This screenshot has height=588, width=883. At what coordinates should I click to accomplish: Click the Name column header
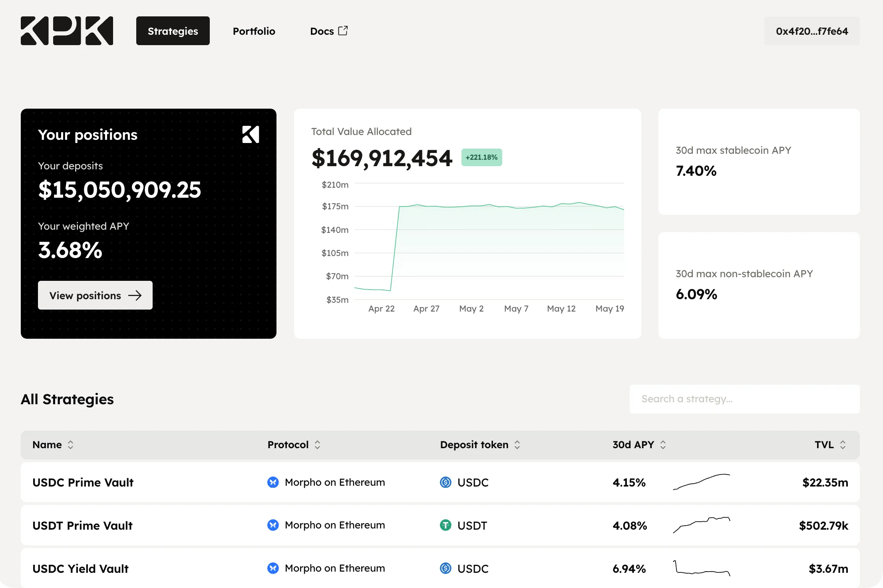53,445
